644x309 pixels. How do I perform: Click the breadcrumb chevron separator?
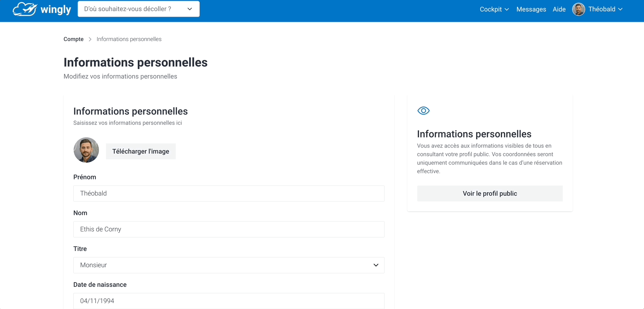tap(90, 39)
